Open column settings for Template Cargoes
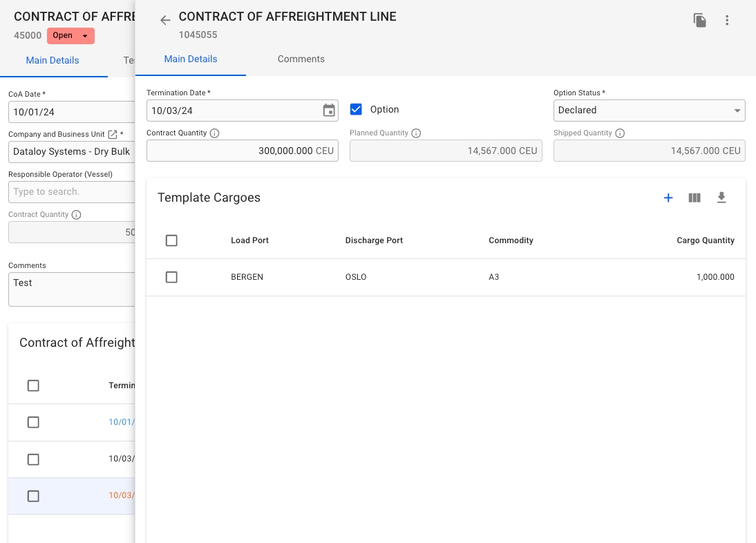This screenshot has width=756, height=543. pos(694,198)
